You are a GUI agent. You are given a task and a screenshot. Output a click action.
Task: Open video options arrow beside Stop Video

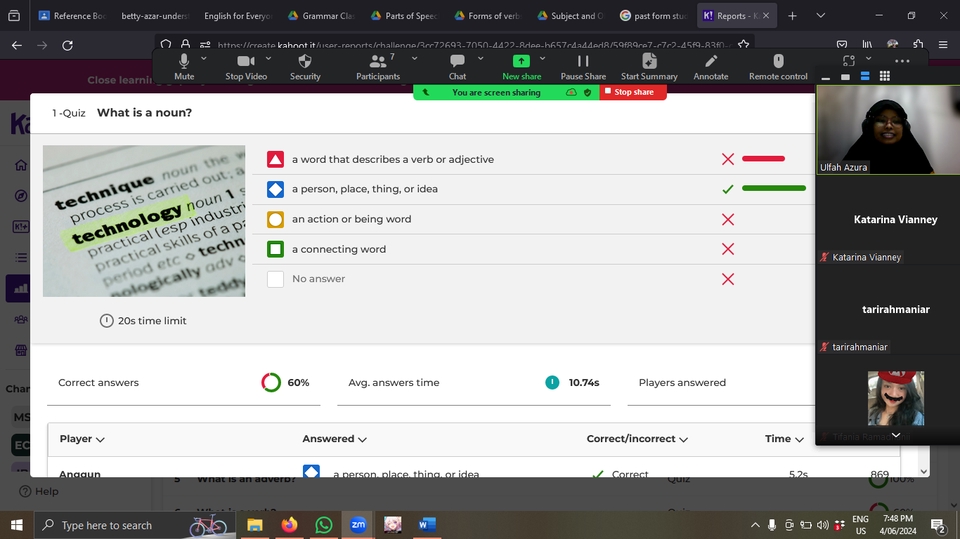(268, 59)
